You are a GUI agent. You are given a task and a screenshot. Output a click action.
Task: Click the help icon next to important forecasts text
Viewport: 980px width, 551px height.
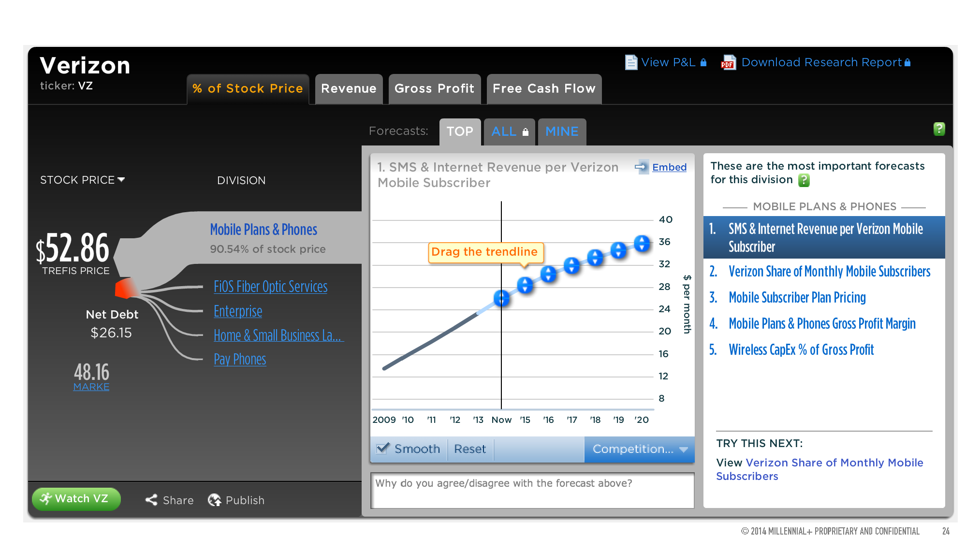pos(804,180)
